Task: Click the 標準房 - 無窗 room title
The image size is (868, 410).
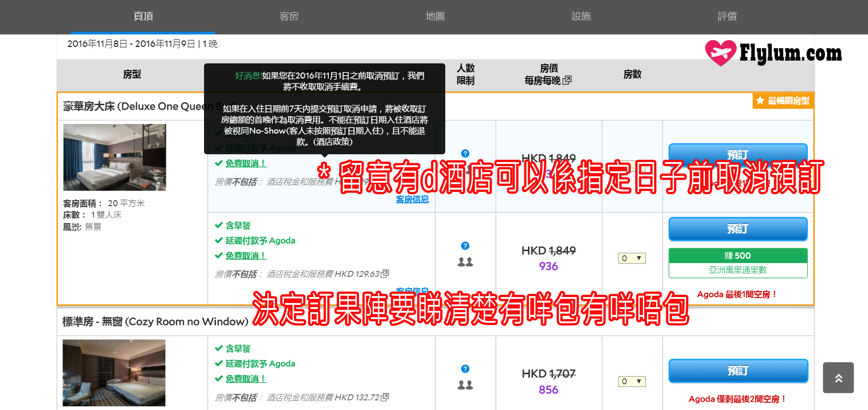Action: pos(155,321)
